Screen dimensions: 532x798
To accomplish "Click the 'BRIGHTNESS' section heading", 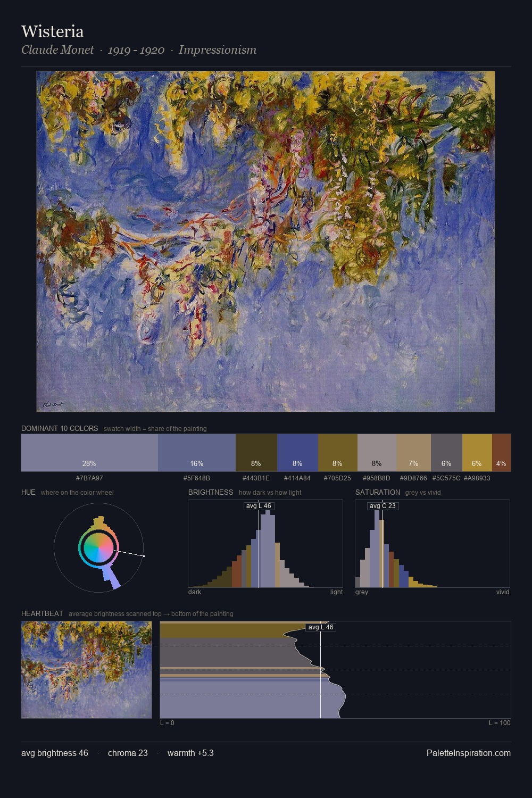I will (x=211, y=492).
